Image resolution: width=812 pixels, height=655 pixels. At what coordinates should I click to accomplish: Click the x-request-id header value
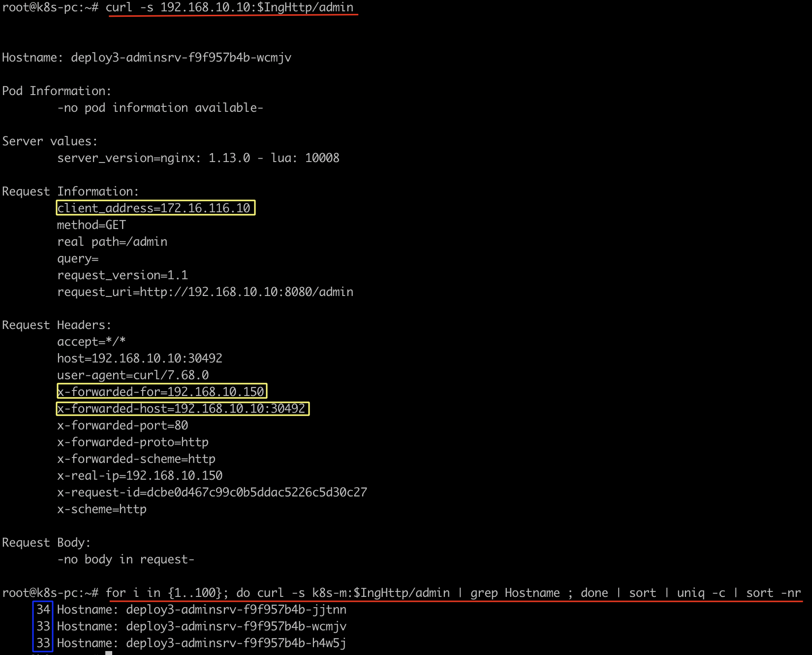coord(257,492)
